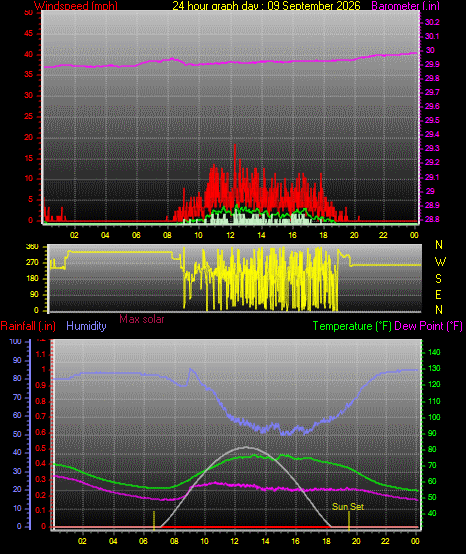The height and width of the screenshot is (554, 466).
Task: Click the 0.5 rainfall scale value
Action: point(41,448)
